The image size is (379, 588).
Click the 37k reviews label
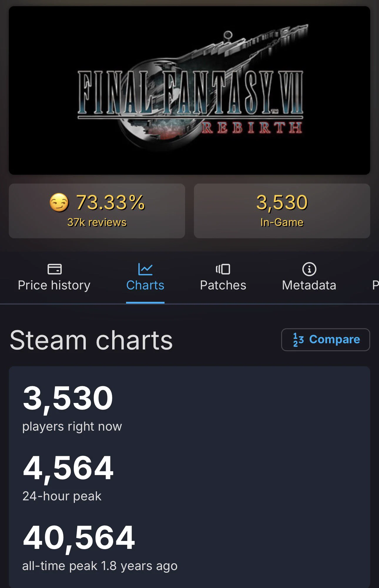97,222
